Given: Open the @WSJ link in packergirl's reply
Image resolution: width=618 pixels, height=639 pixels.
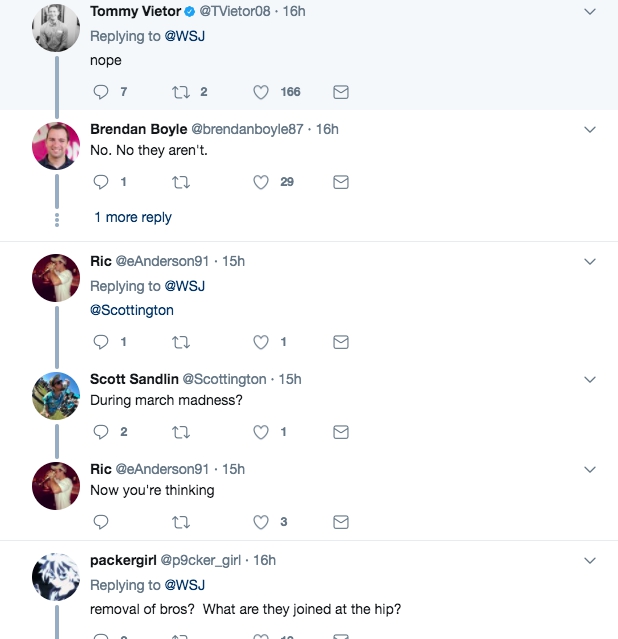Looking at the screenshot, I should [185, 585].
